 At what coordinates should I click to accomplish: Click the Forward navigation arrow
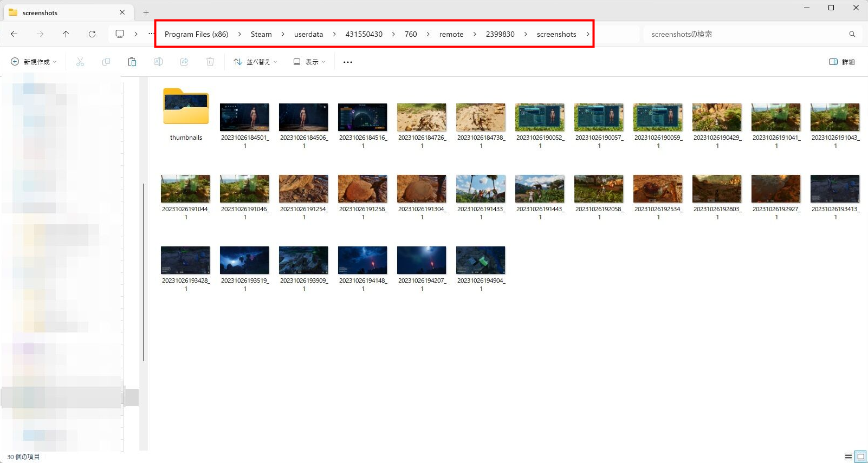point(40,34)
